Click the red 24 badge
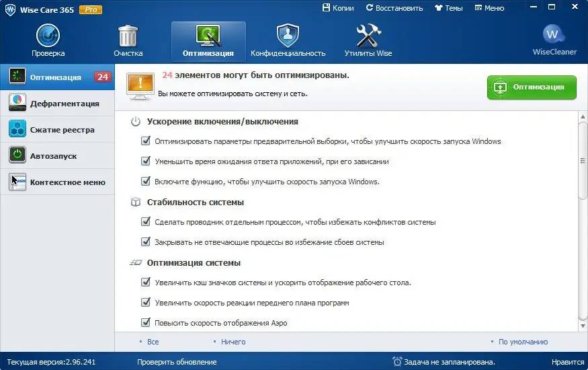The width and height of the screenshot is (588, 370). [x=102, y=77]
